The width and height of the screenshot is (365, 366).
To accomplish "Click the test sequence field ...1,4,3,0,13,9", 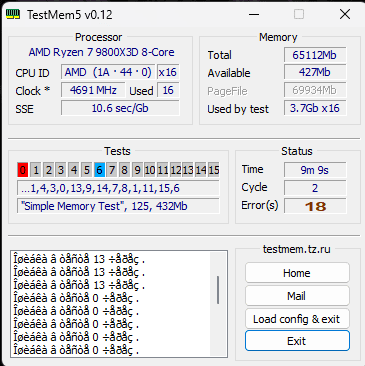I will [118, 188].
